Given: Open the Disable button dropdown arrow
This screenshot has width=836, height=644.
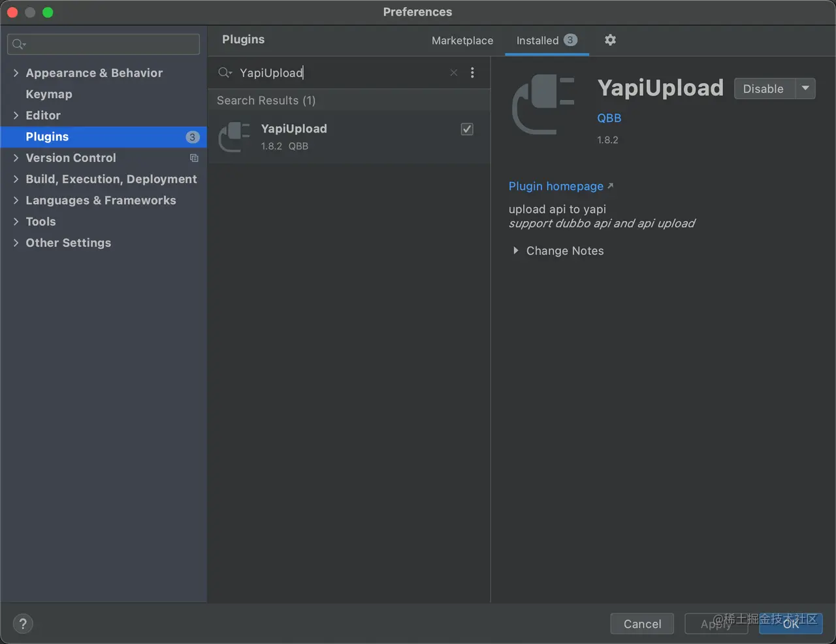Looking at the screenshot, I should [x=805, y=88].
